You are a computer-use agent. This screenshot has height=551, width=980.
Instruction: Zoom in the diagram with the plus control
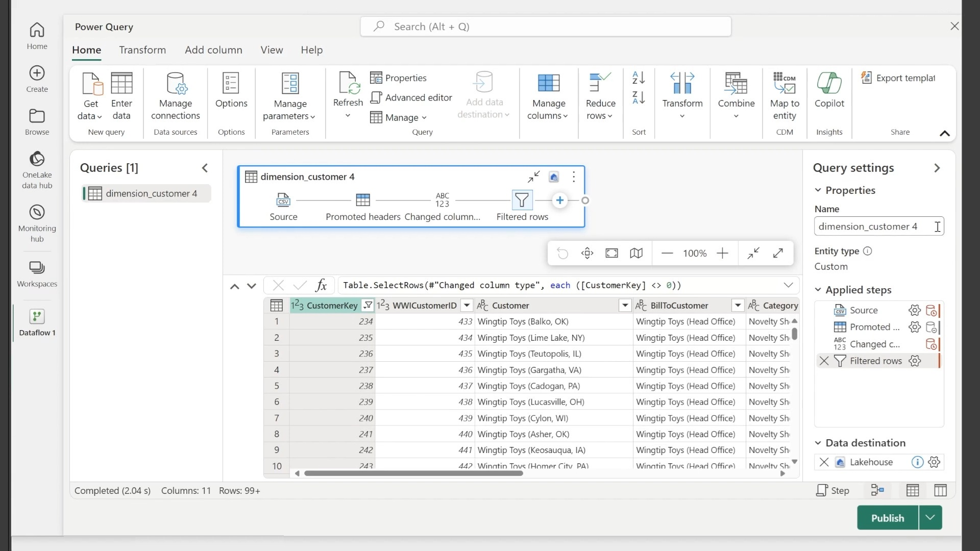[723, 253]
